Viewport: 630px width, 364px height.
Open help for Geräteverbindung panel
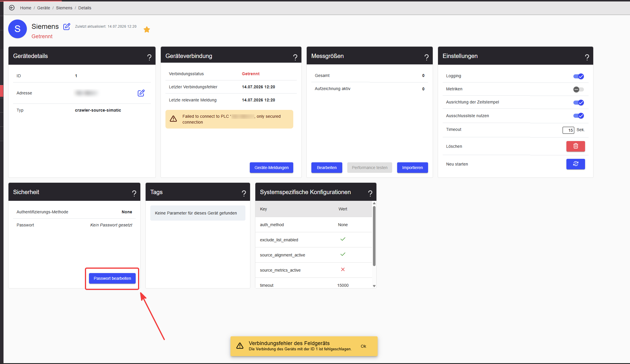(295, 57)
